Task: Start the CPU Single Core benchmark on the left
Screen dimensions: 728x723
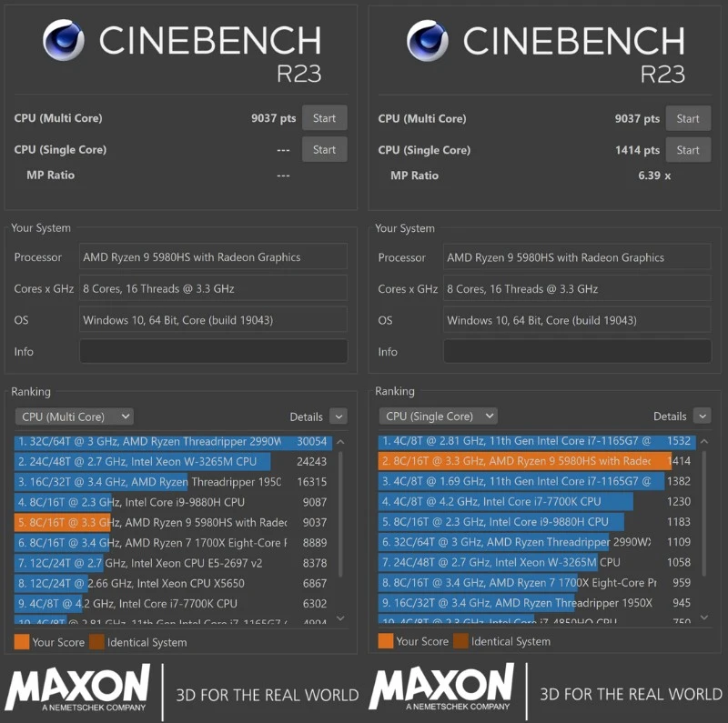Action: (x=324, y=149)
